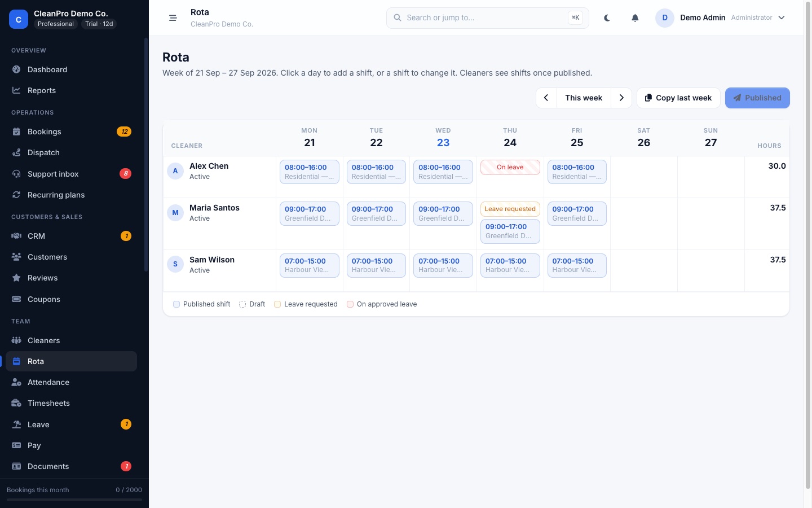Open Timesheets in the sidebar
The height and width of the screenshot is (508, 812).
[71, 403]
